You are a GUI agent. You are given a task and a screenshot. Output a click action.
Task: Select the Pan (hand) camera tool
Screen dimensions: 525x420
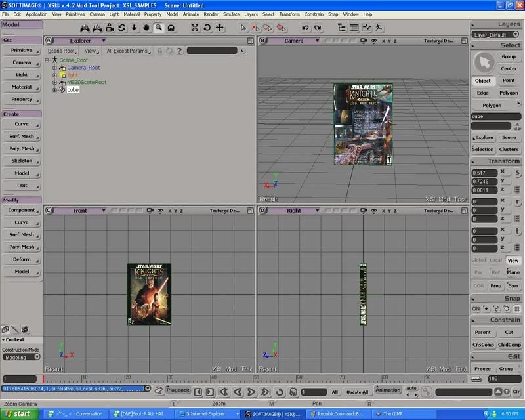[x=146, y=28]
